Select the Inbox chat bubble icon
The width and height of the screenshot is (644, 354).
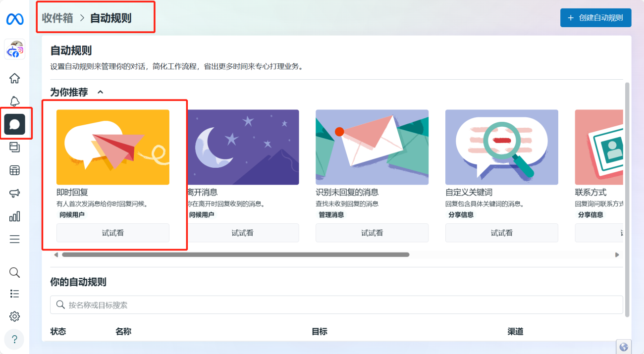coord(15,124)
